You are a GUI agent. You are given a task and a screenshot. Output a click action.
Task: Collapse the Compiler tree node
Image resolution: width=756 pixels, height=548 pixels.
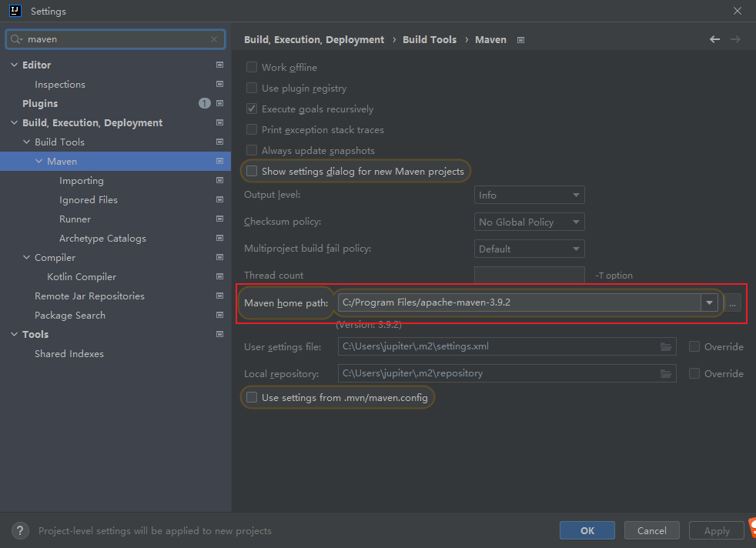(x=26, y=257)
